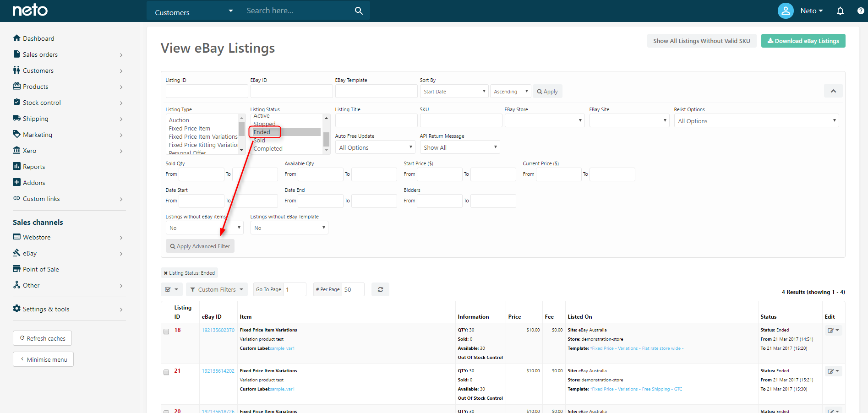
Task: Click the Webstore window icon
Action: [17, 237]
